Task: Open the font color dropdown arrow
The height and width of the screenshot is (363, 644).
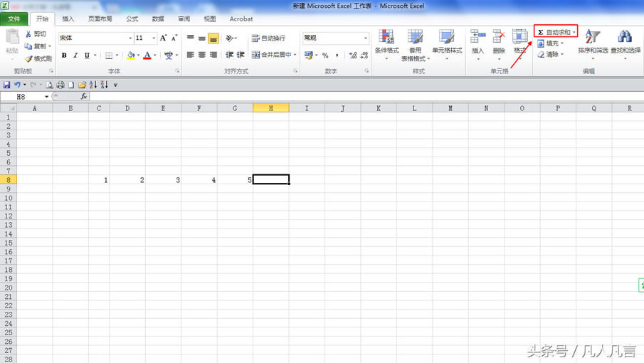Action: [155, 55]
